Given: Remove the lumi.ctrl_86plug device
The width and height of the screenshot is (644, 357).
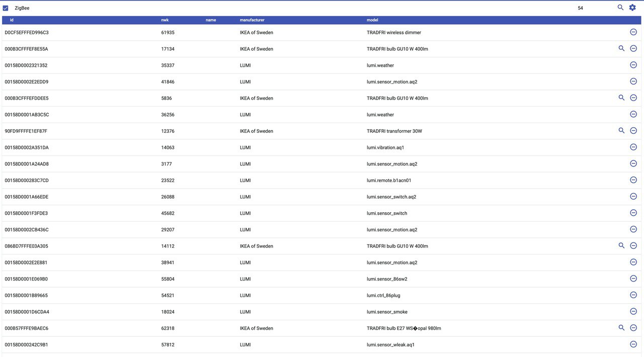Looking at the screenshot, I should [x=633, y=295].
